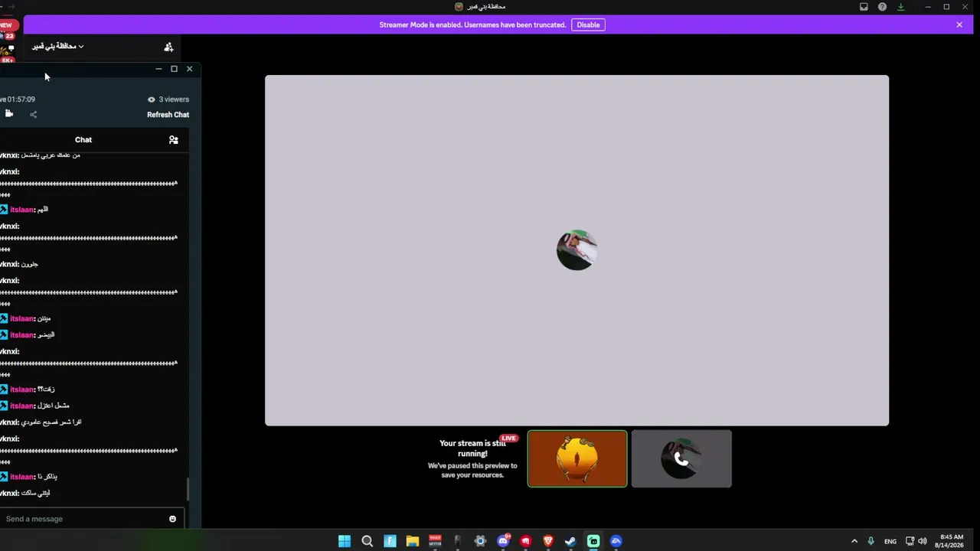Open ENG language selector in tray

pos(890,541)
